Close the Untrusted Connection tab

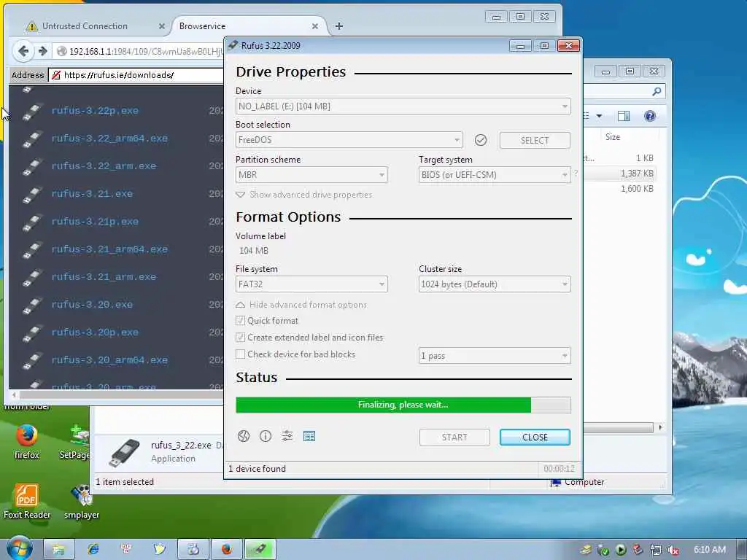click(162, 26)
